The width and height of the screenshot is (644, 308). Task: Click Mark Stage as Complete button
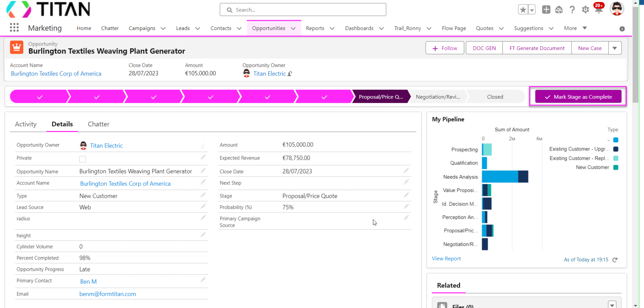point(578,97)
